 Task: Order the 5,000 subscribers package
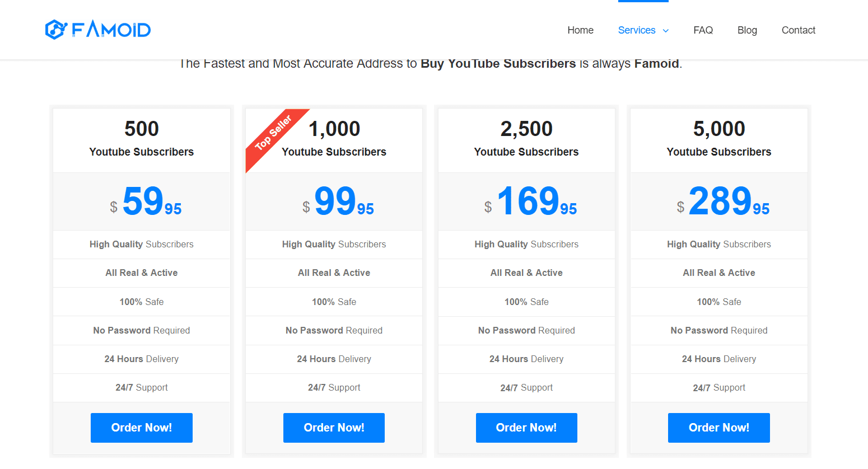pos(719,428)
